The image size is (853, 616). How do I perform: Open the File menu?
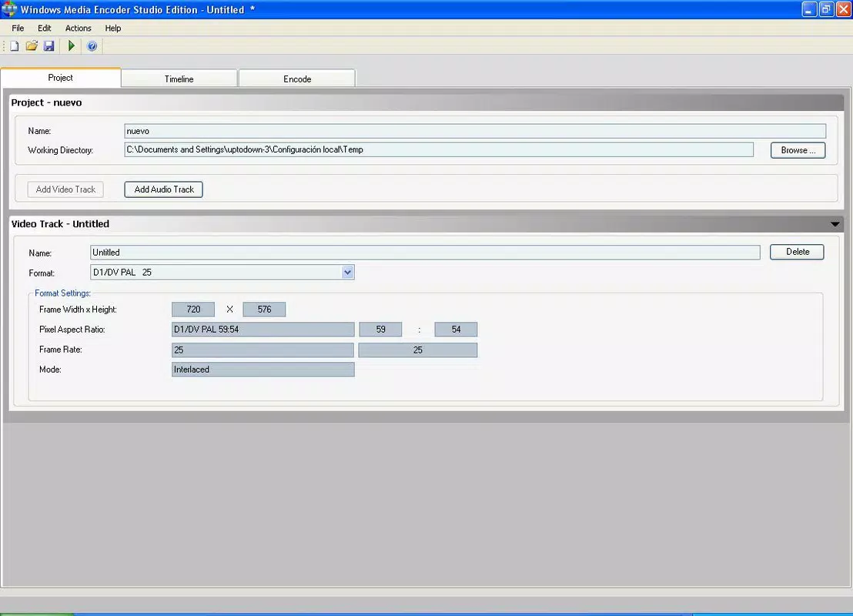pos(18,28)
